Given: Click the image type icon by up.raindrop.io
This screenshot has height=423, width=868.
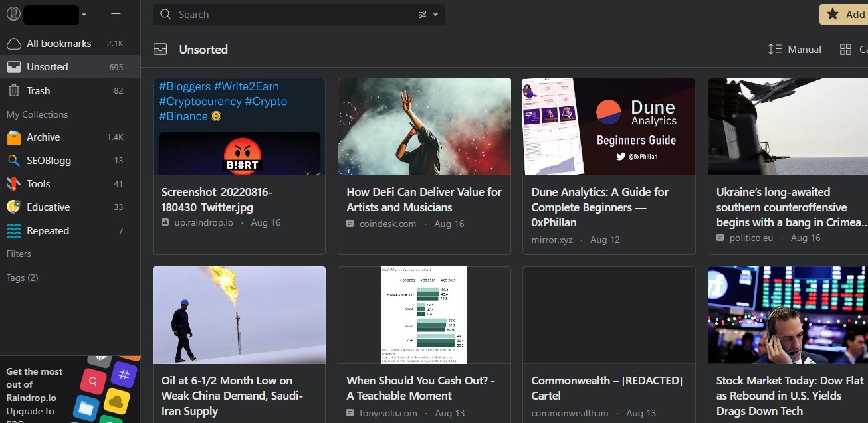Looking at the screenshot, I should point(165,222).
